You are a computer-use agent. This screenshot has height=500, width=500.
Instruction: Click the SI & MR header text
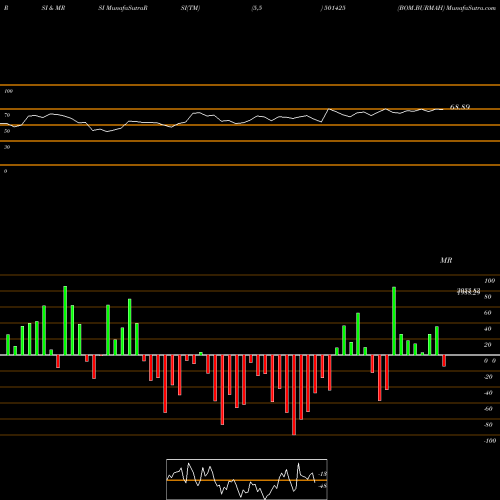[53, 8]
